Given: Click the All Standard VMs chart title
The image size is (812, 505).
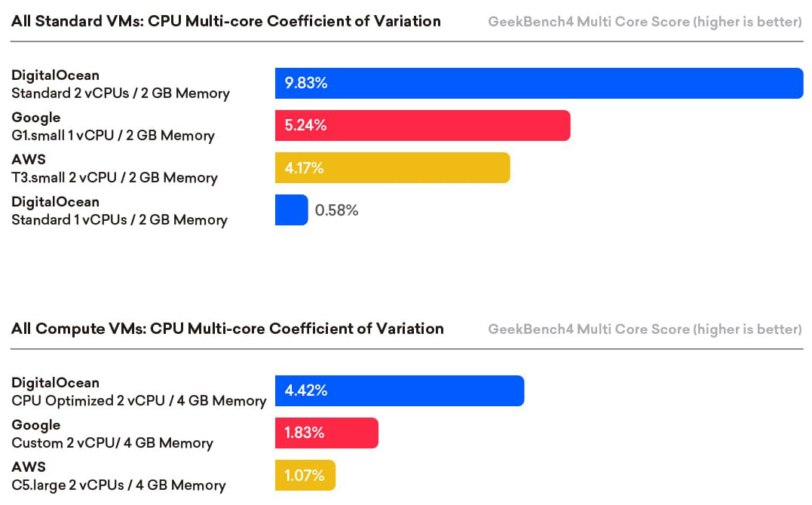Looking at the screenshot, I should click(x=225, y=21).
